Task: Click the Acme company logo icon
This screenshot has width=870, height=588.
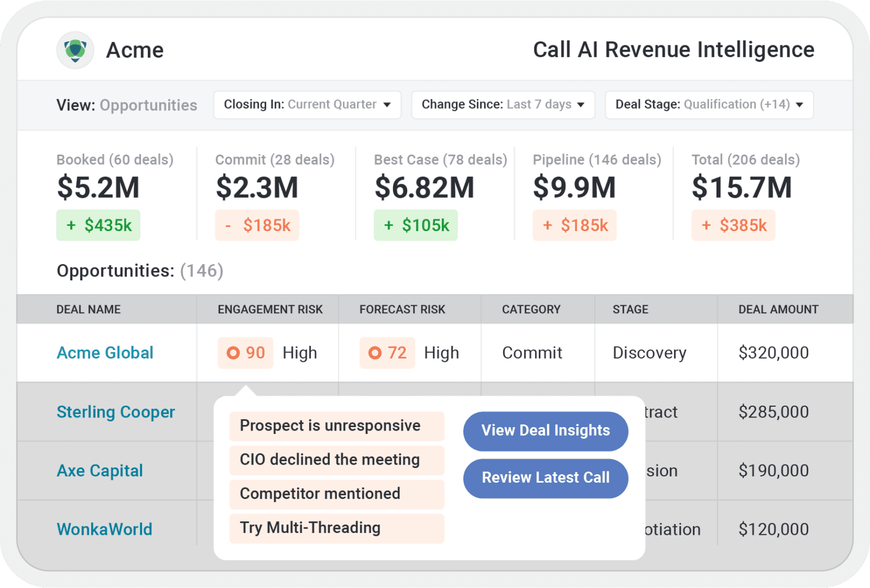Action: pos(75,50)
